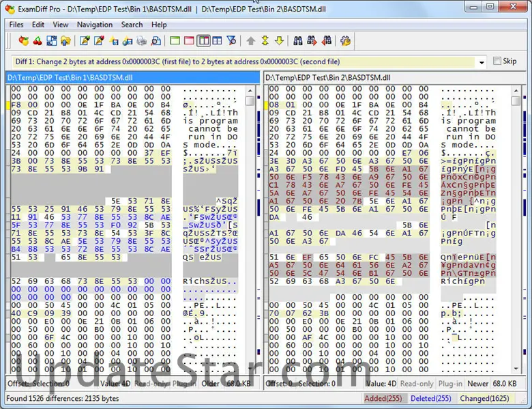532x409 pixels.
Task: Enable the Skip checkbox
Action: (x=497, y=61)
